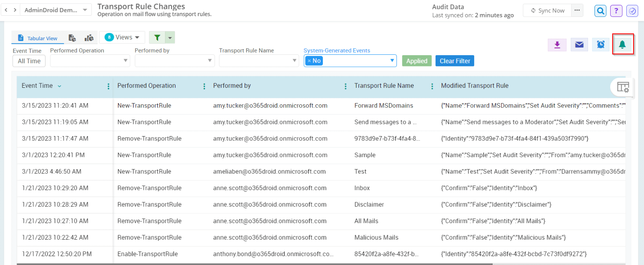Go back with the left arrow
This screenshot has width=644, height=265.
point(6,10)
